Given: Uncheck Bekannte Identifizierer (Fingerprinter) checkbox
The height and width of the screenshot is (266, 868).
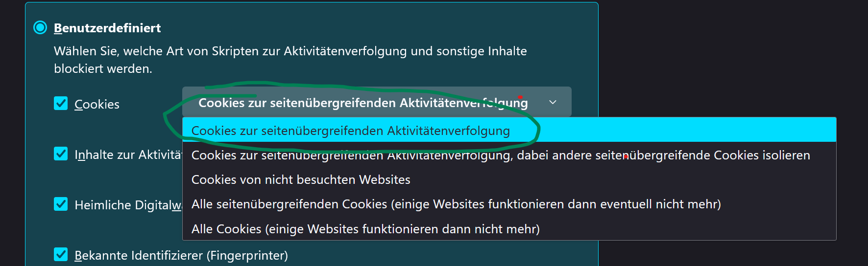Looking at the screenshot, I should (x=61, y=254).
